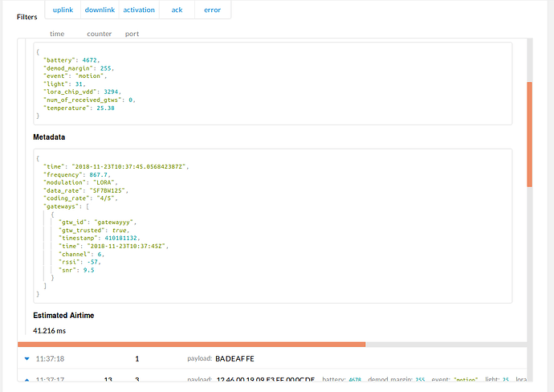Click the port column header
The height and width of the screenshot is (392, 554).
point(132,34)
